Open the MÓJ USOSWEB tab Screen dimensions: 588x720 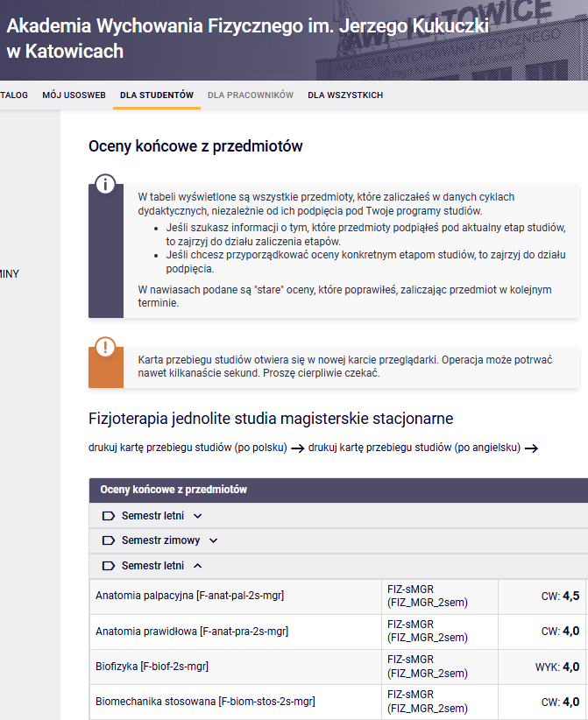click(x=74, y=95)
